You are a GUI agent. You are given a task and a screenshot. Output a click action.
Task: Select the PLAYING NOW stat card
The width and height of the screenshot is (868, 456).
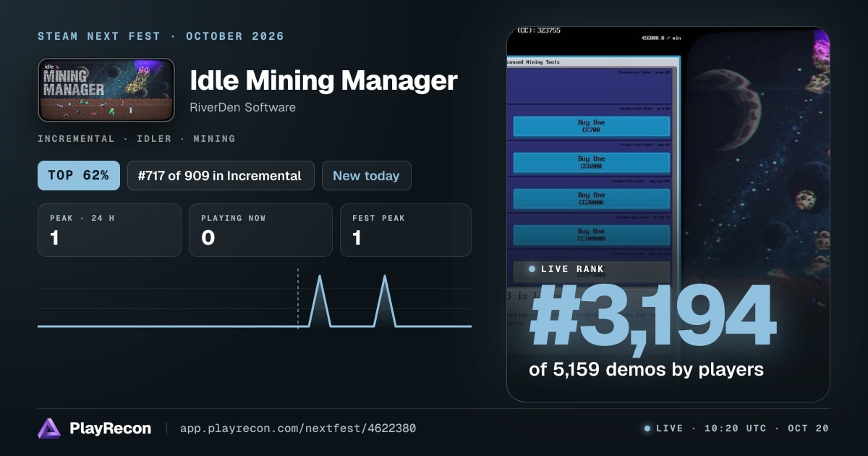click(x=260, y=230)
